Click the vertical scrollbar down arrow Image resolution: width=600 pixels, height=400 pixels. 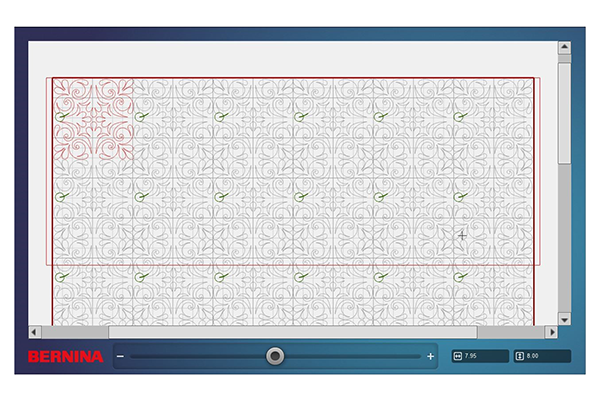(x=564, y=319)
